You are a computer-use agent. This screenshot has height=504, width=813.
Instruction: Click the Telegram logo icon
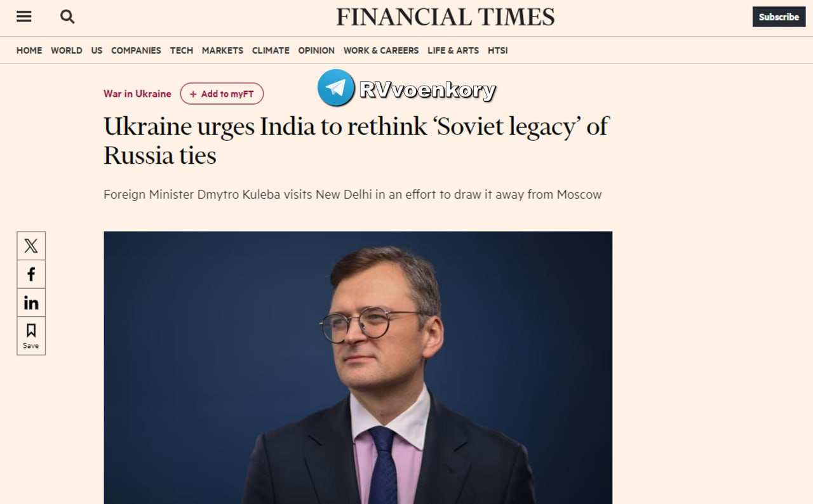pyautogui.click(x=336, y=88)
